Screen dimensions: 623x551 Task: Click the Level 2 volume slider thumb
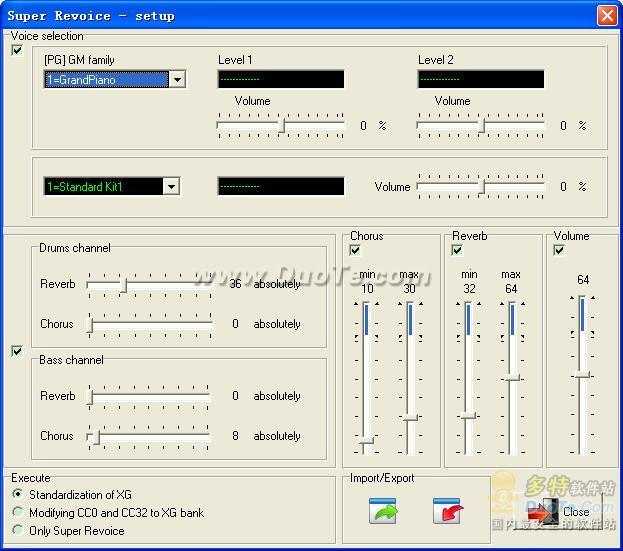click(482, 126)
